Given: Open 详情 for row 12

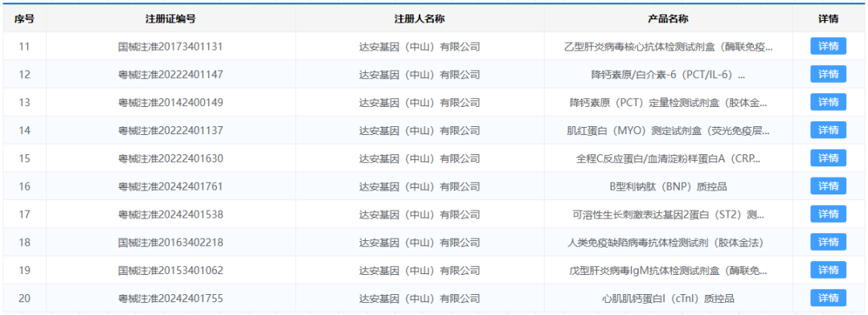Looking at the screenshot, I should 828,74.
